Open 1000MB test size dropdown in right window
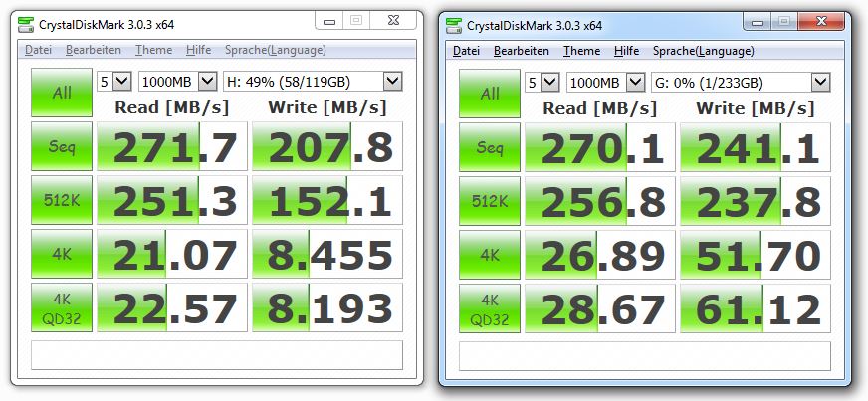868x401 pixels. (x=605, y=83)
